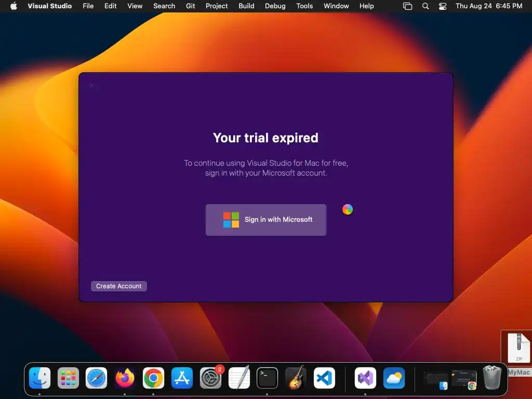This screenshot has width=532, height=399.
Task: Open the Visual Studio app menu
Action: (49, 6)
